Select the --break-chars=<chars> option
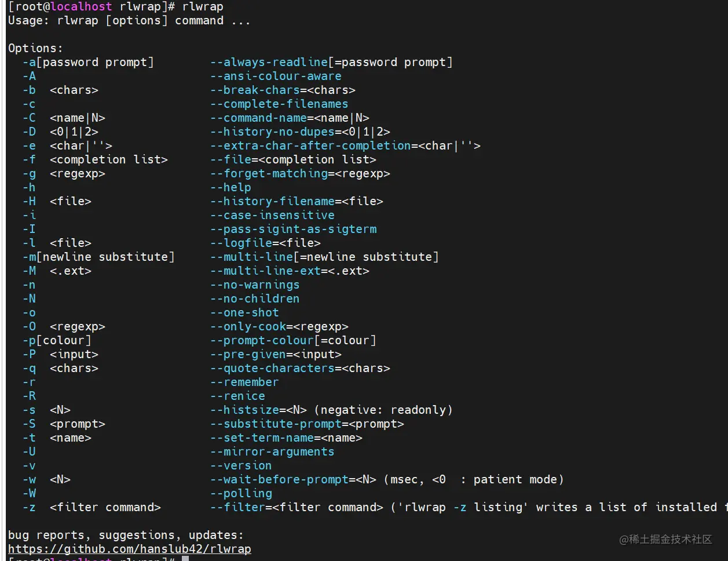The image size is (728, 561). 283,90
